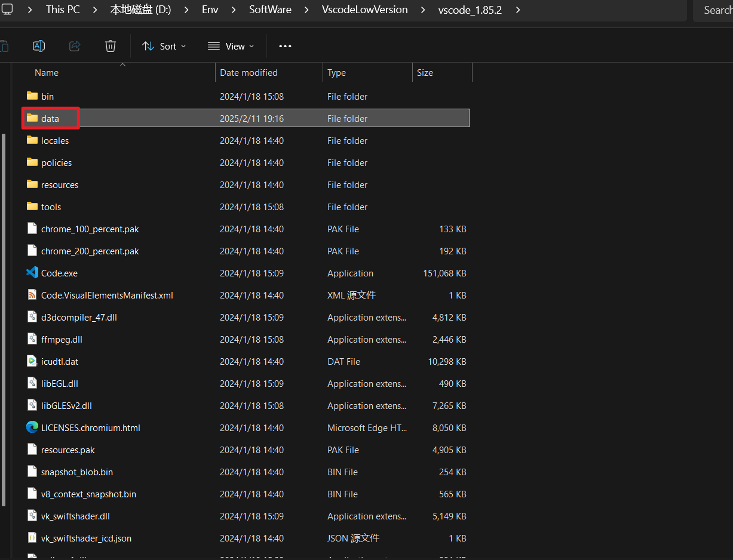Screen dimensions: 733x560
Task: Open the View dropdown menu
Action: tap(231, 46)
